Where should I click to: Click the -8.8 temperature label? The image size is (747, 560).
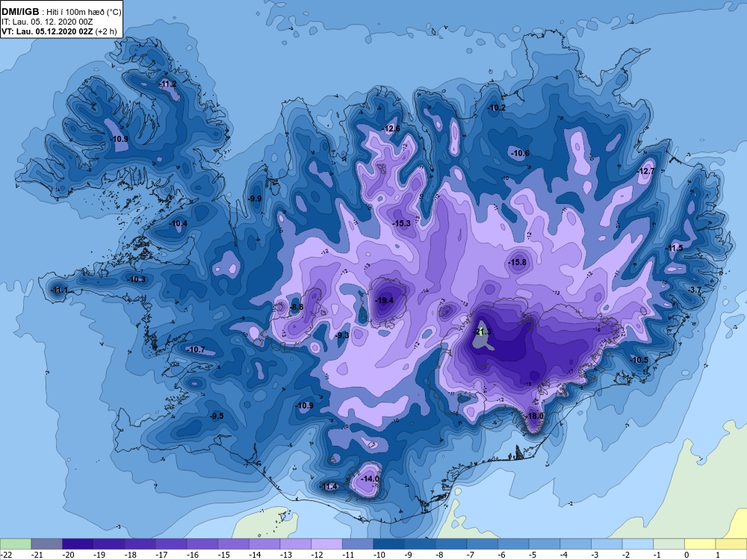(297, 307)
